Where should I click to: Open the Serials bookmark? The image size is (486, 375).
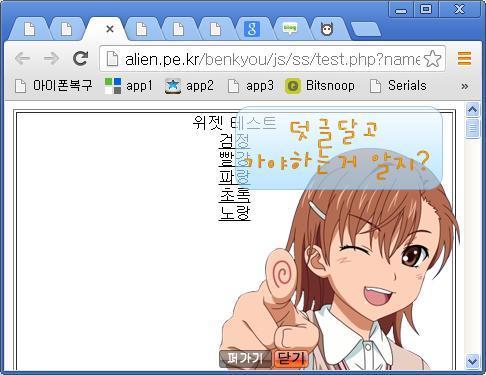[398, 86]
